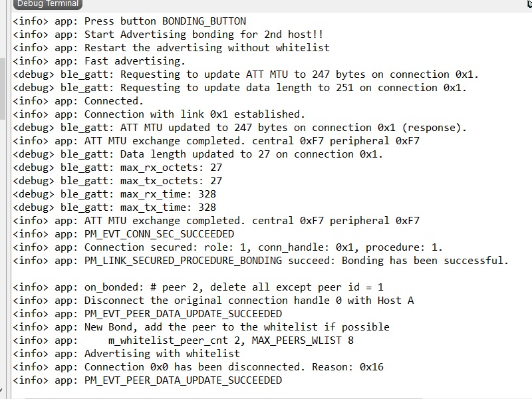532x399 pixels.
Task: Click the 'PM_EVT_CONN_SEC_SUCCEEDED' log line
Action: point(124,234)
